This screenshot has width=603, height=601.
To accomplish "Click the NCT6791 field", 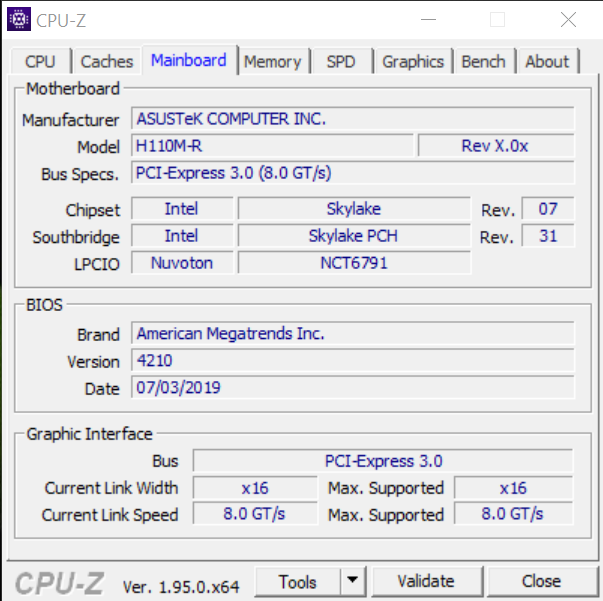I will click(354, 263).
